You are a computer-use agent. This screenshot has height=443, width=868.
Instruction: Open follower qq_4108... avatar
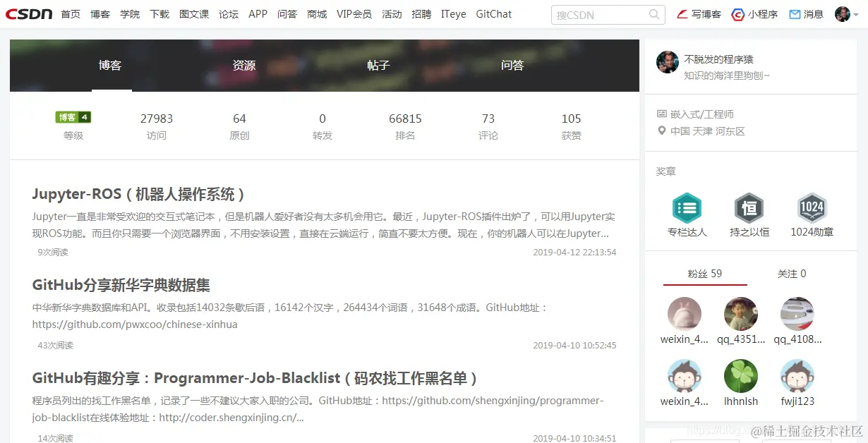click(x=797, y=314)
